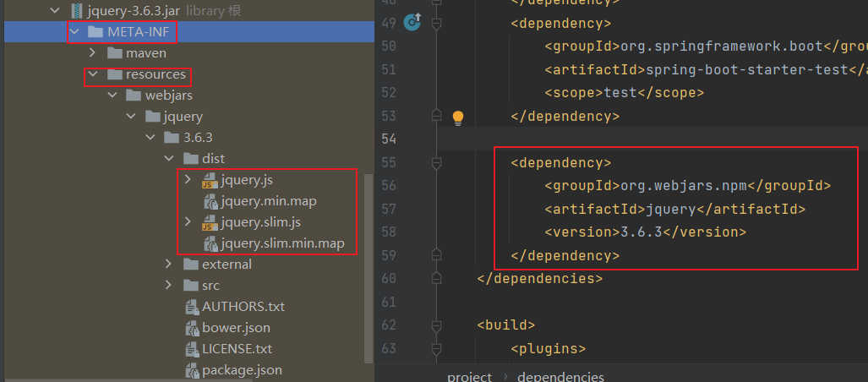
Task: Click the bower.json file icon
Action: 192,328
